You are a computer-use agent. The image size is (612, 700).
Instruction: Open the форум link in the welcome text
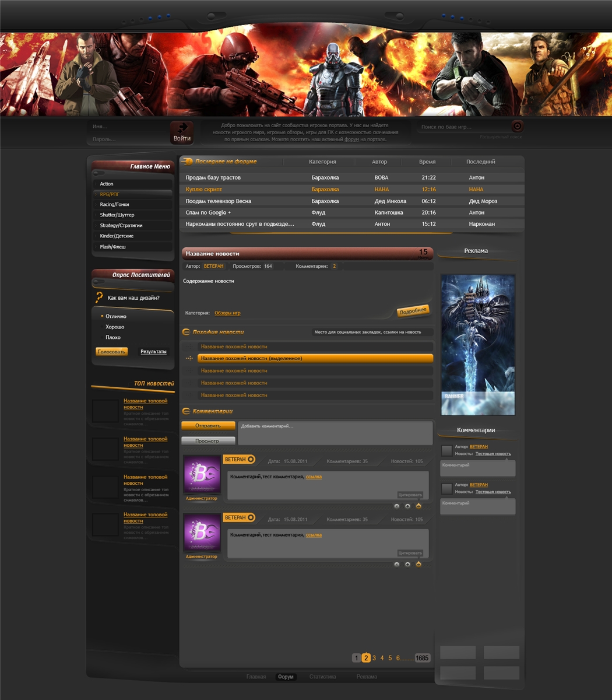tap(351, 139)
